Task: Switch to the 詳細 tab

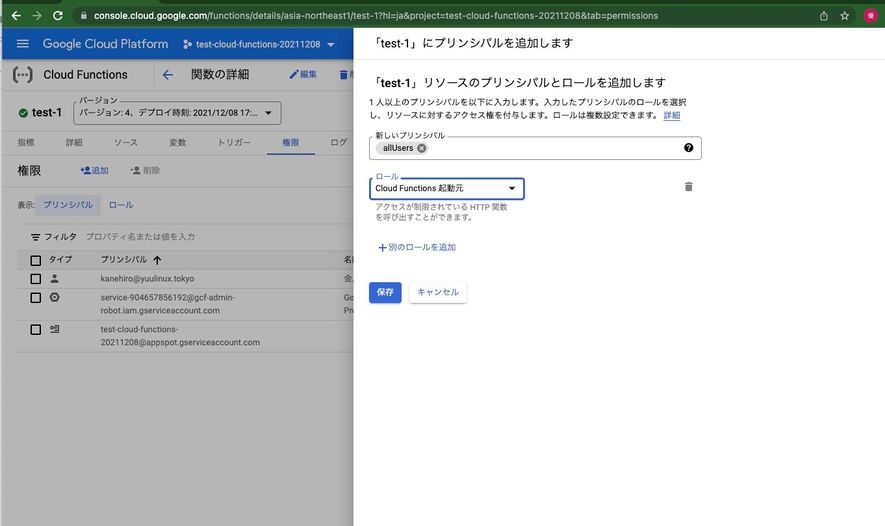Action: pyautogui.click(x=74, y=142)
